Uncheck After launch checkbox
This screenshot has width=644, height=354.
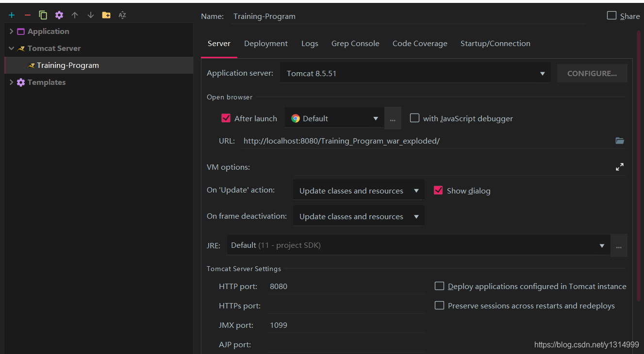click(226, 118)
